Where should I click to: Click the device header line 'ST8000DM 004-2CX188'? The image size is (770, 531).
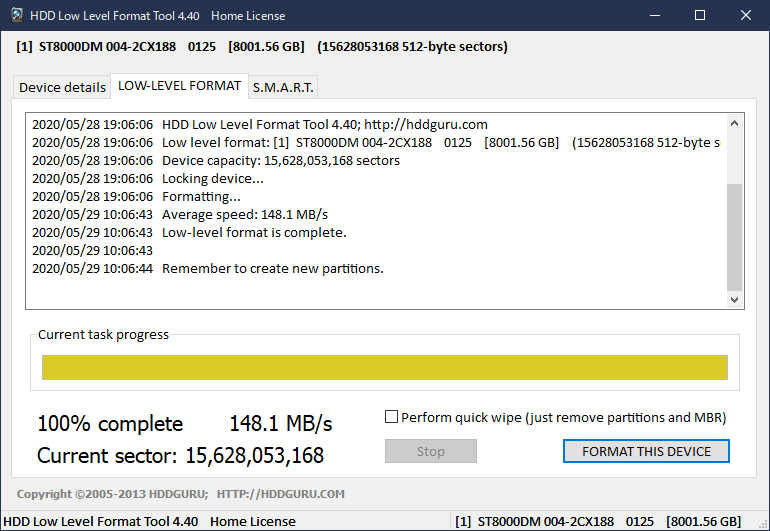[262, 47]
